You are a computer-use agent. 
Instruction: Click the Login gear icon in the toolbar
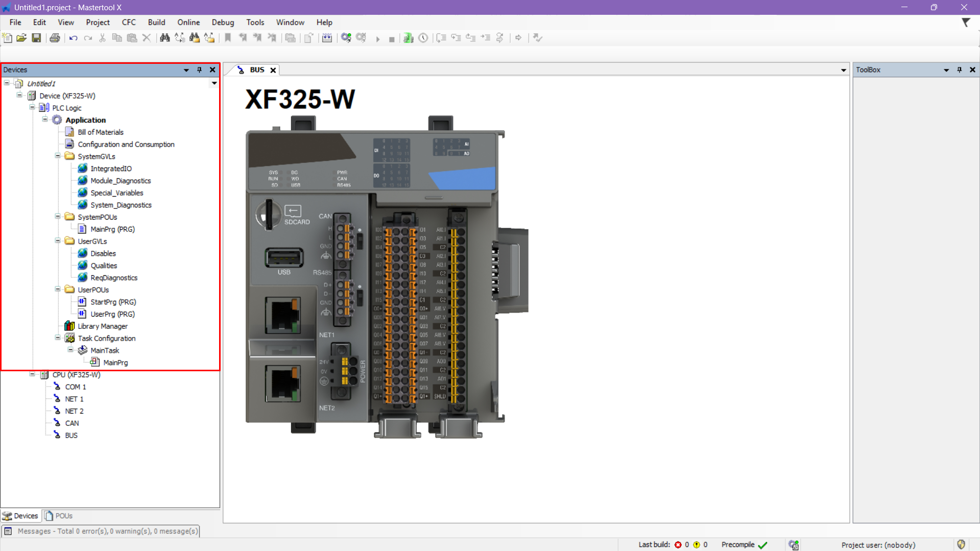(346, 38)
